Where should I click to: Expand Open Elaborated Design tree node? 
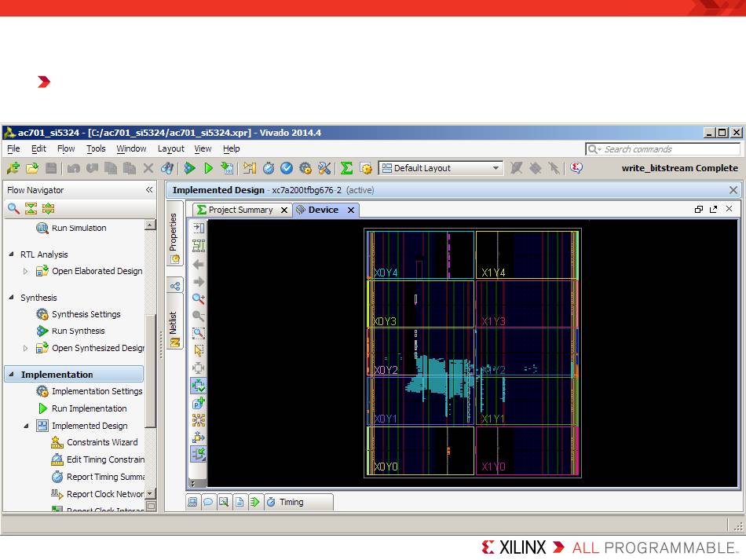coord(26,271)
